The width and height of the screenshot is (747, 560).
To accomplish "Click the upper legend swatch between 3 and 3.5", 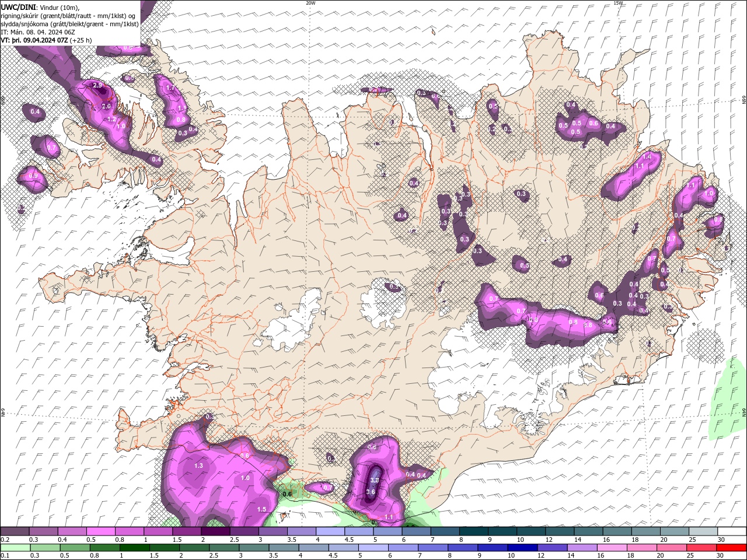I will tap(273, 531).
